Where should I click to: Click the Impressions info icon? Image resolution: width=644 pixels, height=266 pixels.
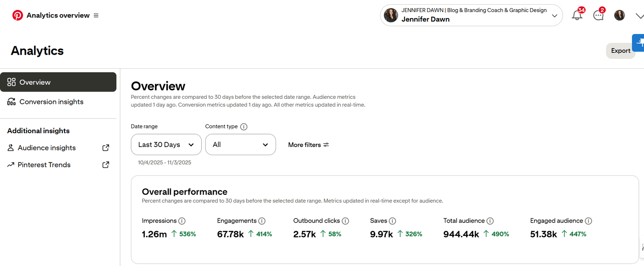pyautogui.click(x=182, y=221)
